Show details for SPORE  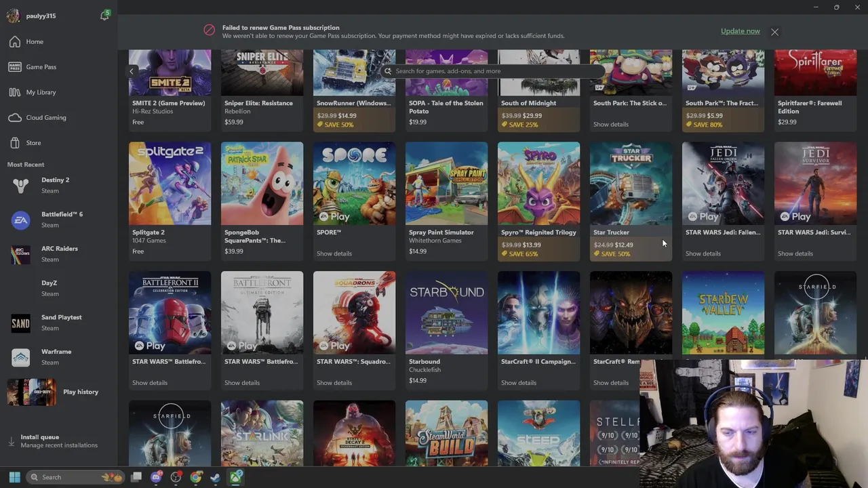(x=334, y=253)
